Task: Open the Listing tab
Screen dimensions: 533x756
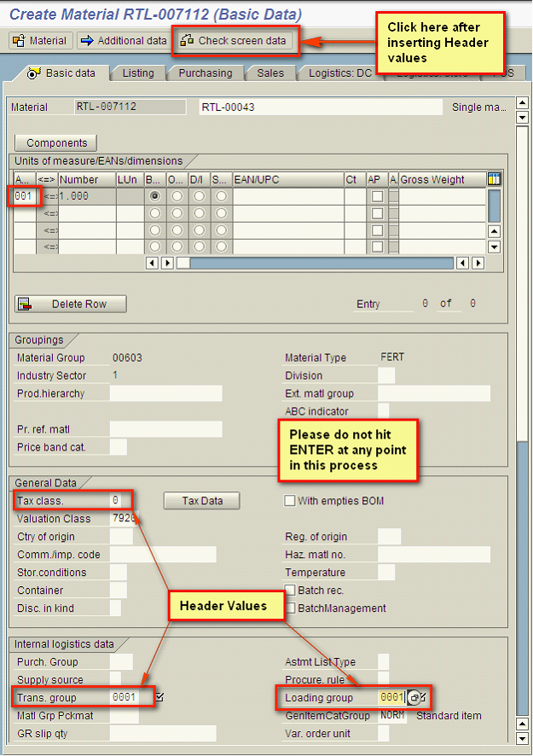Action: click(x=137, y=73)
